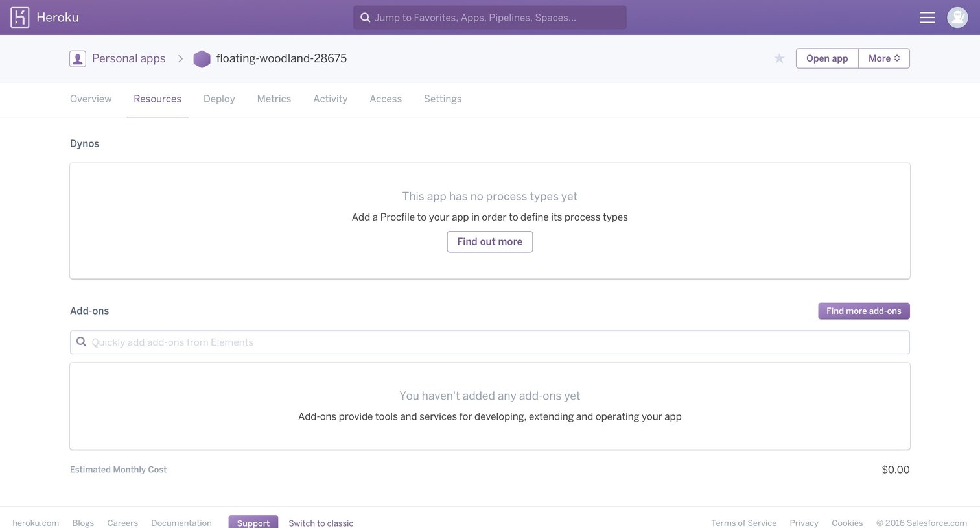
Task: Open the hamburger menu icon
Action: [927, 18]
